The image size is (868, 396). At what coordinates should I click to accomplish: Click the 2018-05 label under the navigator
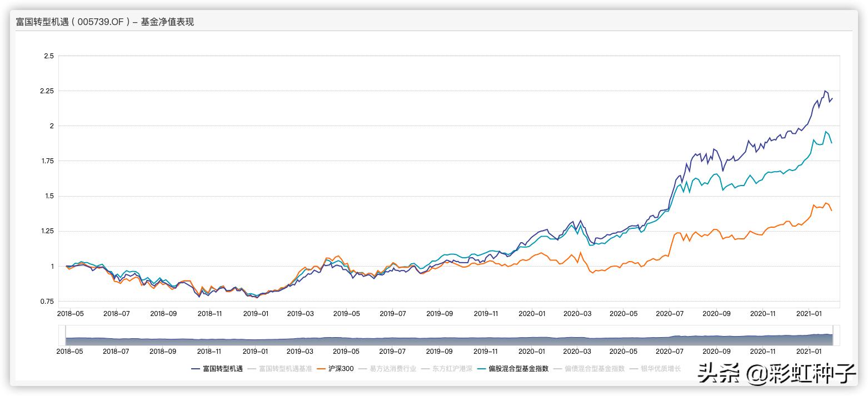[70, 351]
